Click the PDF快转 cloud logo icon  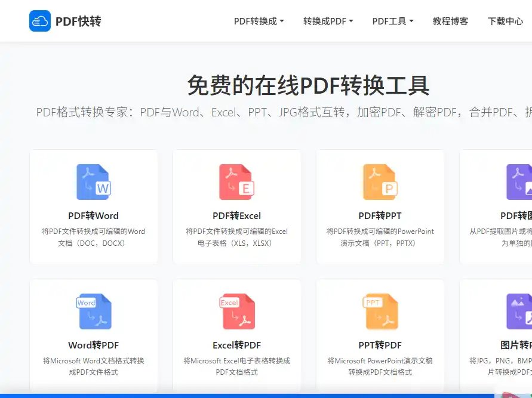point(39,21)
